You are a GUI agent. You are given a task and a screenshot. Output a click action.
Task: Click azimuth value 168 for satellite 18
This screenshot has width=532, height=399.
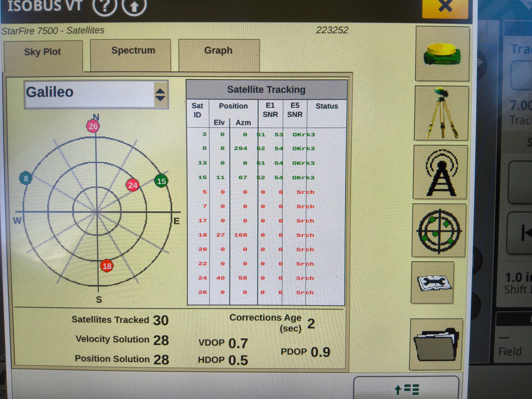coord(241,235)
